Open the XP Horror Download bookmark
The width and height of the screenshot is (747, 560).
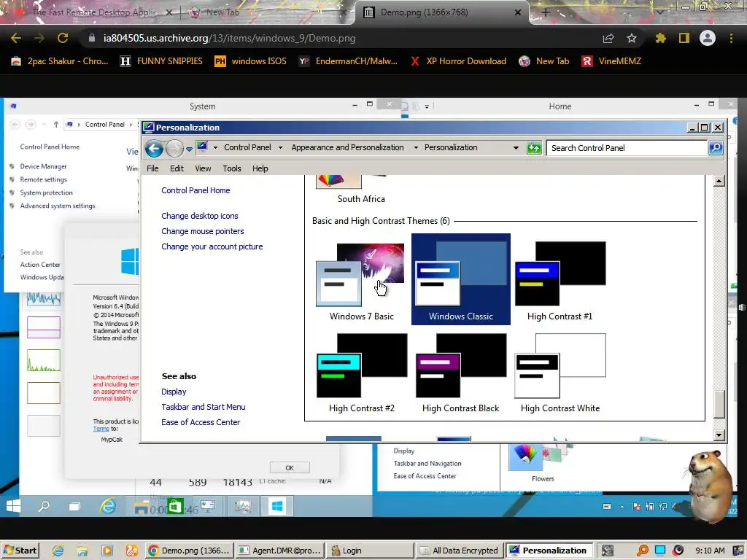pyautogui.click(x=458, y=61)
